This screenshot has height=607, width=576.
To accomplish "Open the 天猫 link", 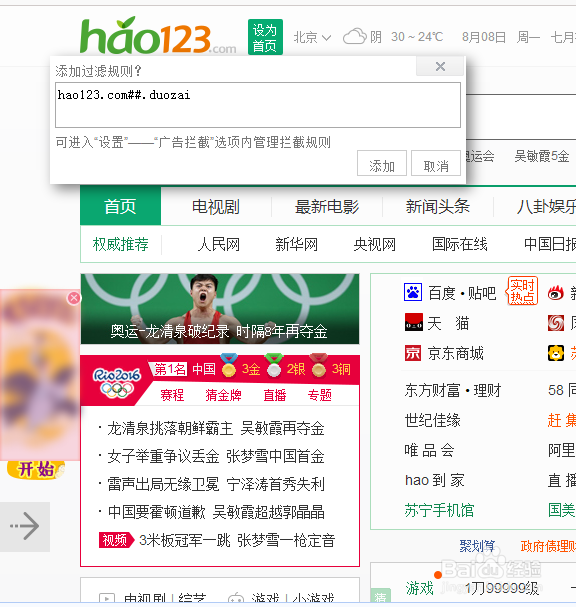I will 448,323.
